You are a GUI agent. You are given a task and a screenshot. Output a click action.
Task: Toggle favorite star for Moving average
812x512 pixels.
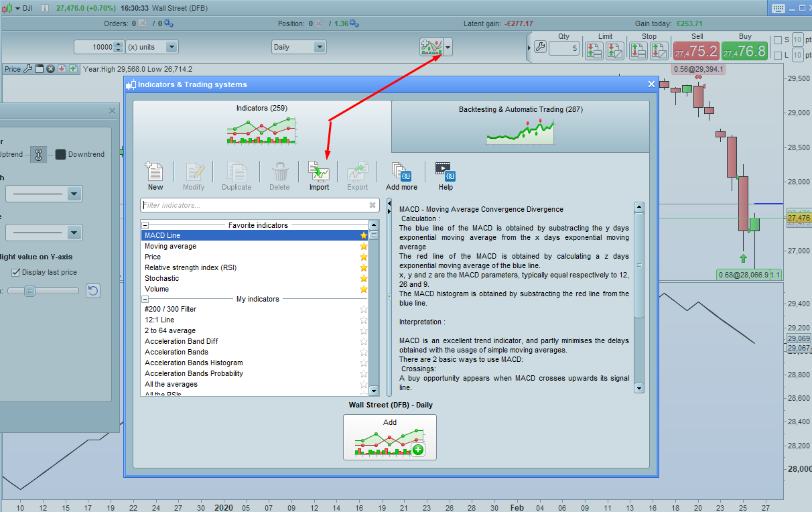[364, 246]
